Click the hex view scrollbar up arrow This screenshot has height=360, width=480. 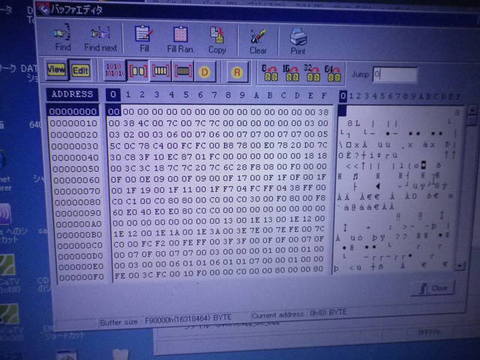pyautogui.click(x=472, y=112)
